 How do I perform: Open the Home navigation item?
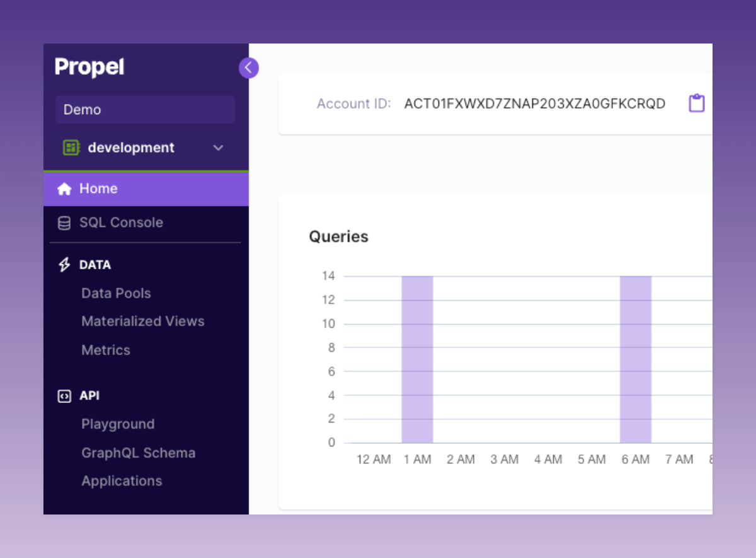point(98,189)
